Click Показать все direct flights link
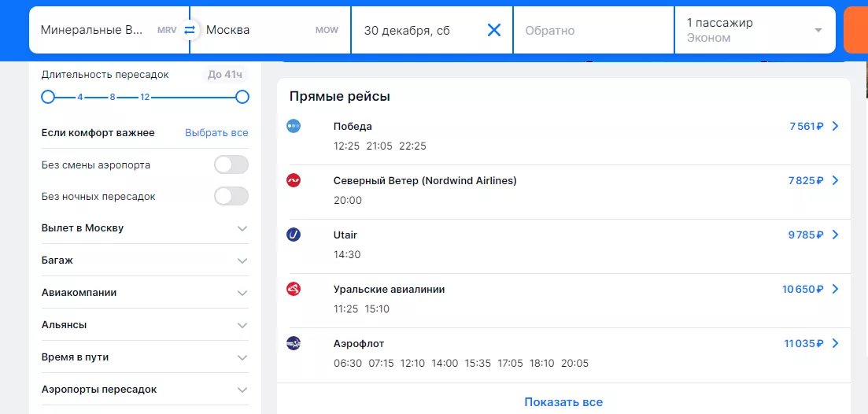This screenshot has width=868, height=414. pos(563,402)
